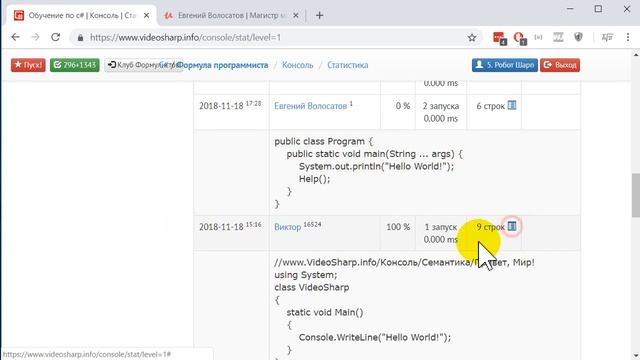Click the Help(); code line
The height and width of the screenshot is (360, 640).
point(314,179)
